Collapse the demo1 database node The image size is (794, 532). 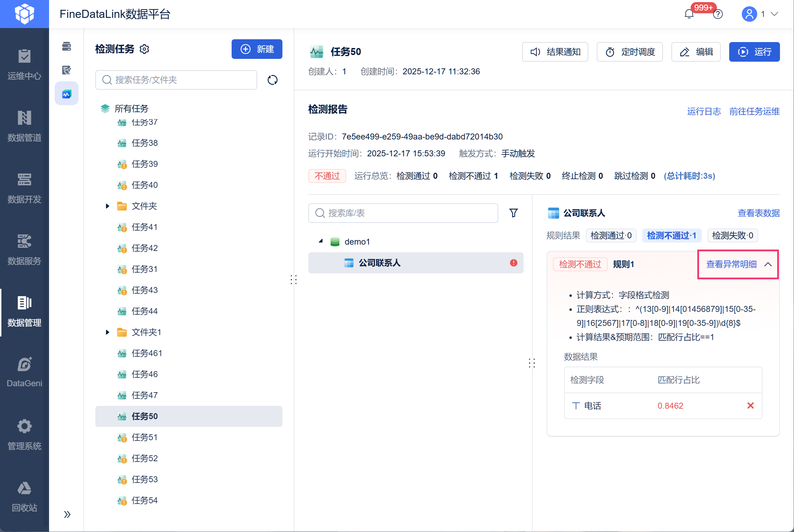point(321,241)
